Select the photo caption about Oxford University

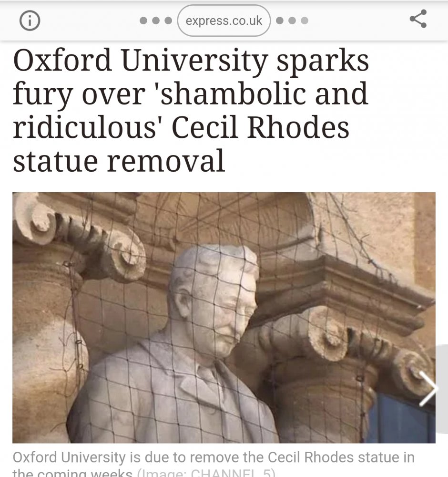click(x=214, y=465)
